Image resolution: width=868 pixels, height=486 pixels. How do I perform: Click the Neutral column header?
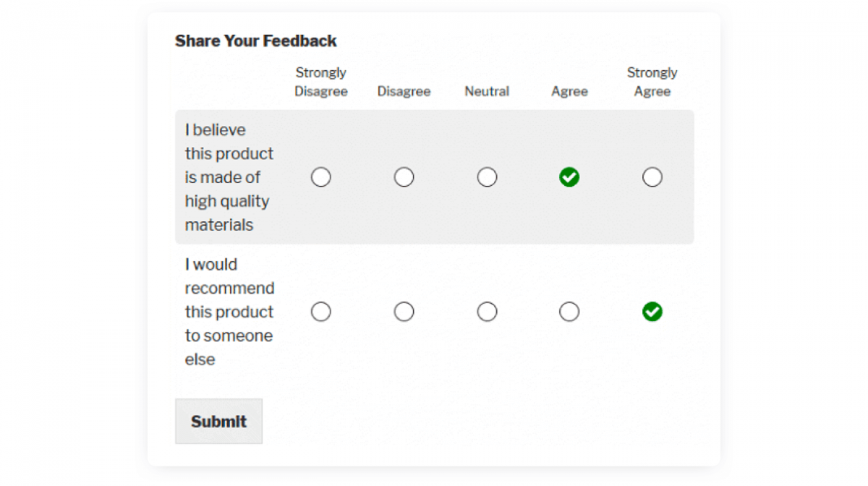point(487,91)
